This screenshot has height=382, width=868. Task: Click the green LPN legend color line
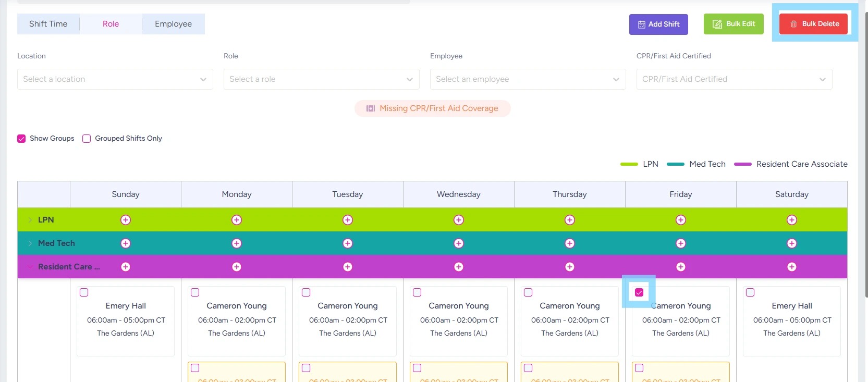tap(629, 164)
